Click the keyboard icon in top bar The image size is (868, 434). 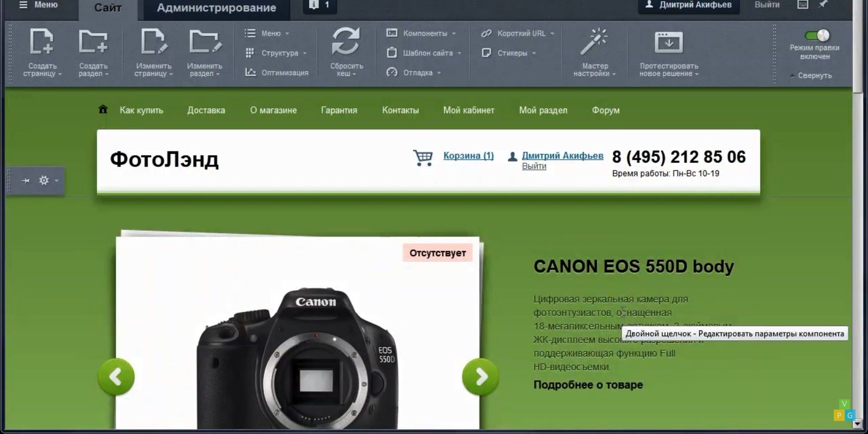point(803,4)
